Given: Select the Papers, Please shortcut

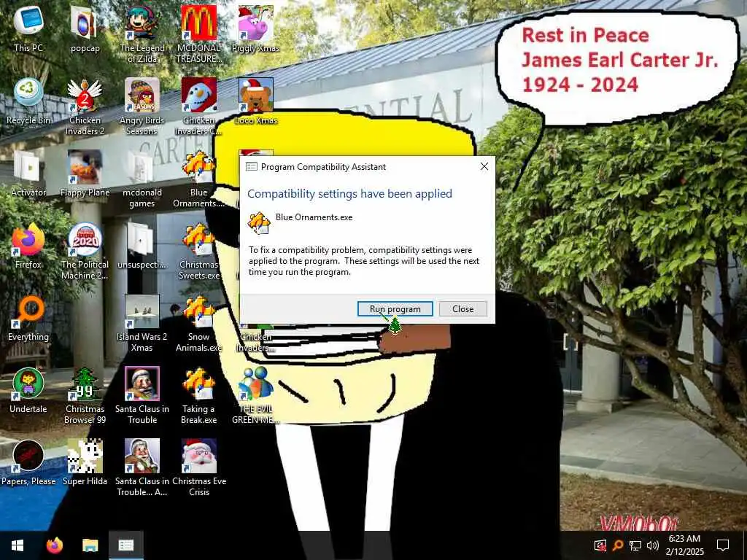Looking at the screenshot, I should [x=28, y=463].
